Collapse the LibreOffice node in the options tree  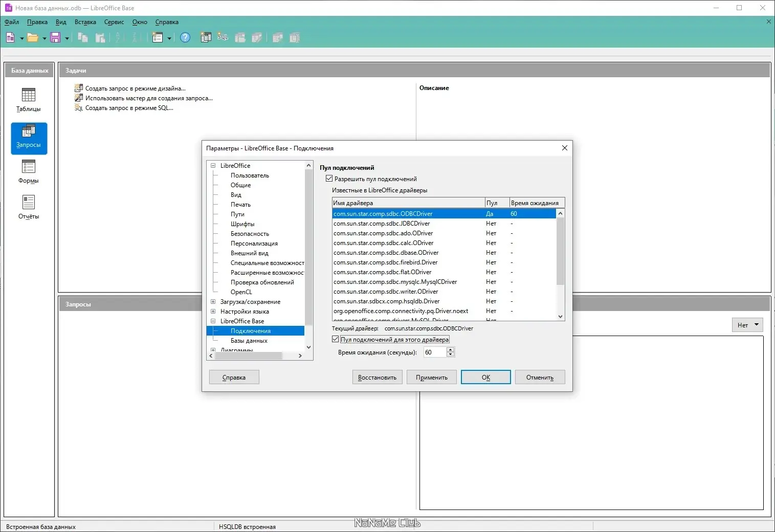pyautogui.click(x=213, y=165)
